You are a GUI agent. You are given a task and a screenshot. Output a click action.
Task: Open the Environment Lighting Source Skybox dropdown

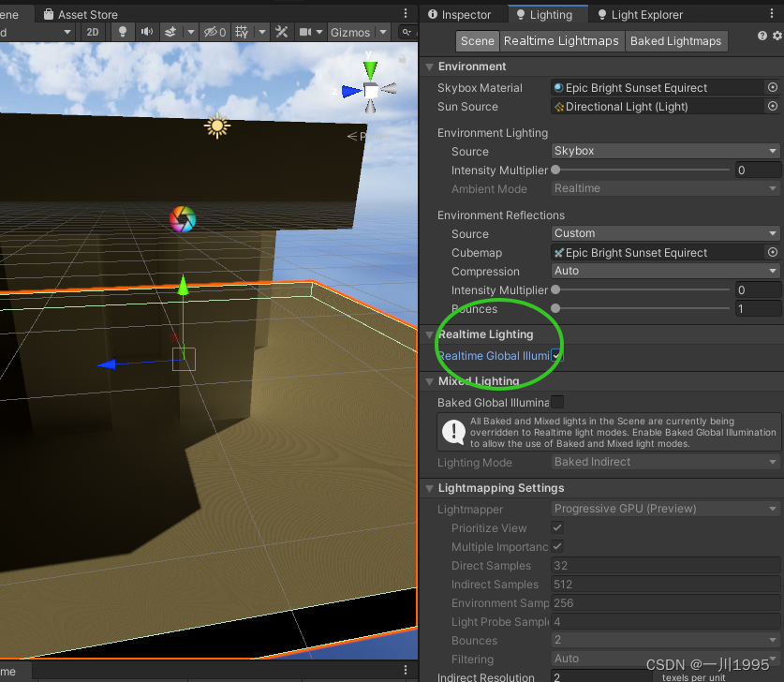[666, 151]
